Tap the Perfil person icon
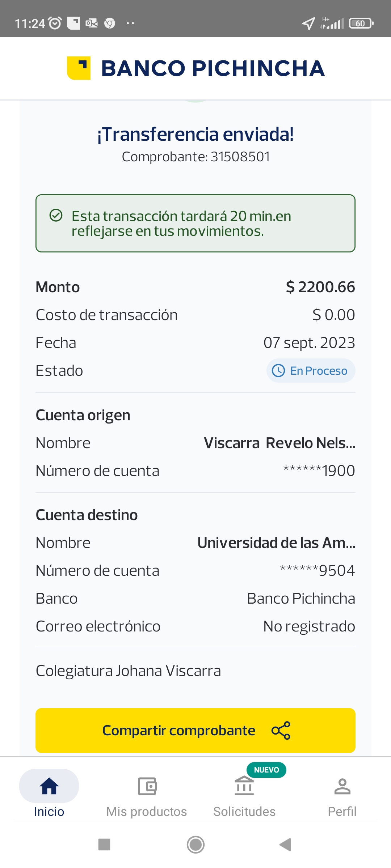Screen dimensions: 391x868 pos(342,786)
